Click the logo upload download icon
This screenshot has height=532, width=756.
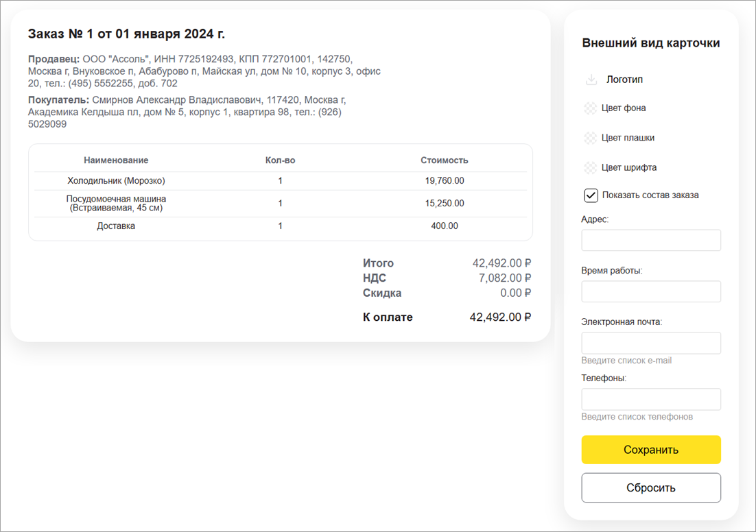click(591, 80)
